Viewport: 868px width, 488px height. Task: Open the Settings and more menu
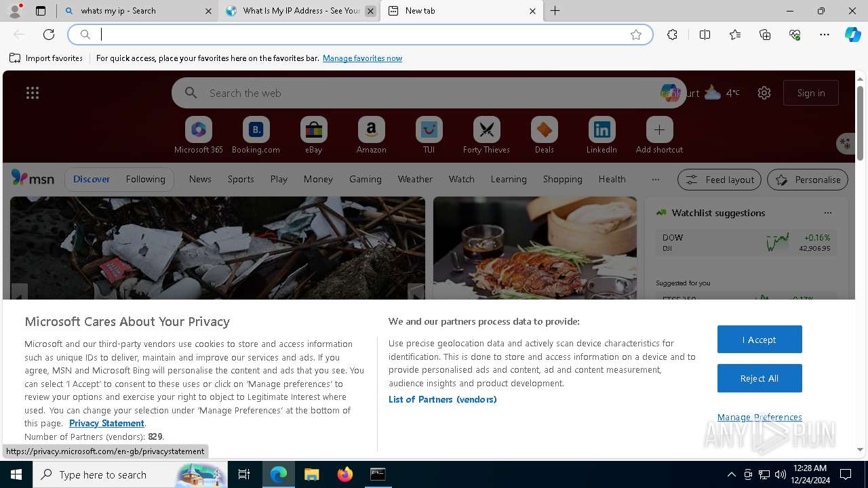click(825, 35)
